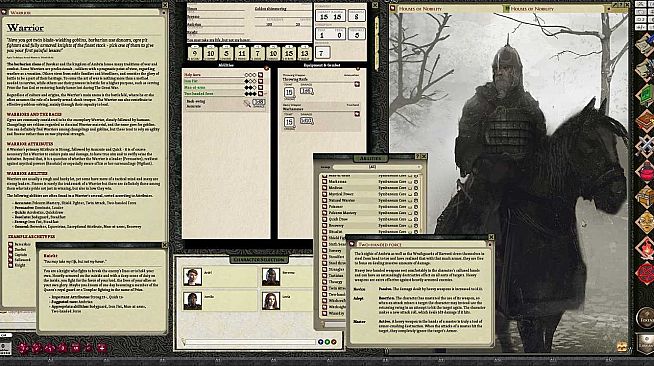The height and width of the screenshot is (366, 654).
Task: Open the group [All] dropdown in Abilities window
Action: click(377, 167)
